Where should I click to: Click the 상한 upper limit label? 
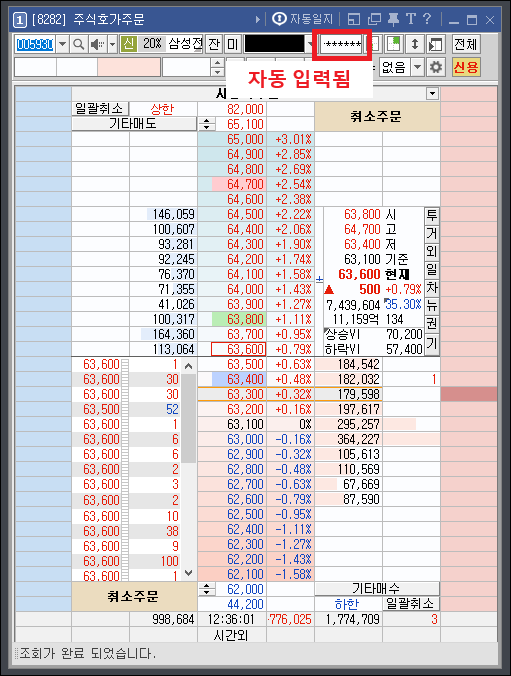(163, 109)
